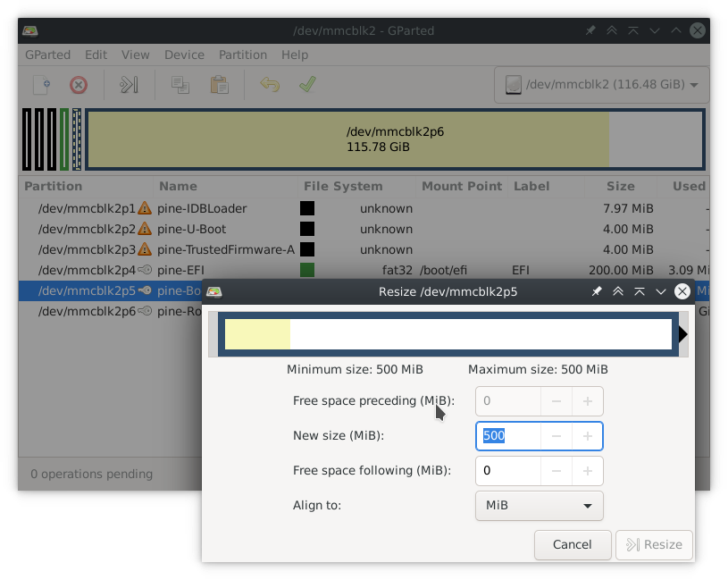728x580 pixels.
Task: Click the New size input field
Action: pyautogui.click(x=507, y=436)
